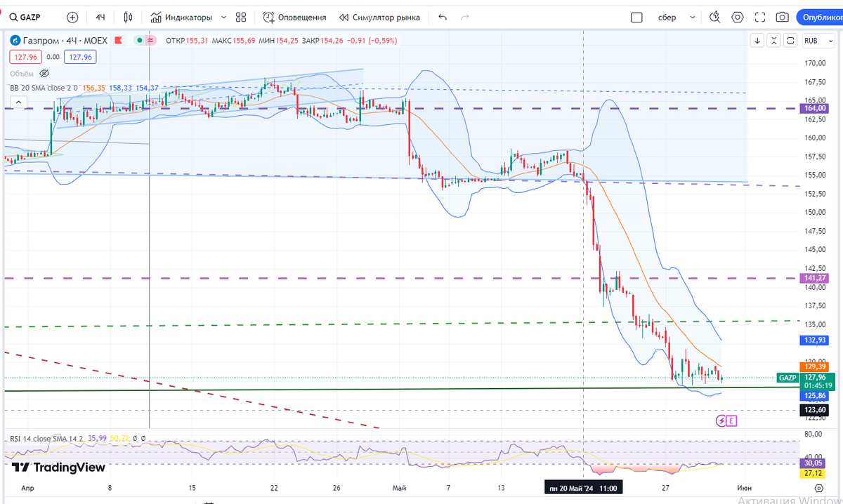The height and width of the screenshot is (504, 843).
Task: Enter fullscreen mode
Action: pyautogui.click(x=759, y=17)
